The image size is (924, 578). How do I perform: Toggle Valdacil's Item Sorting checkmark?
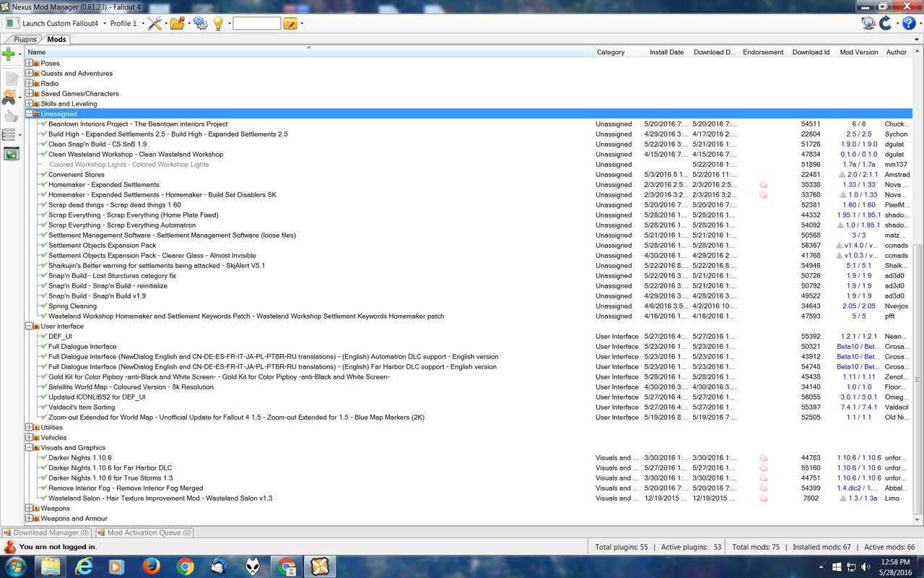coord(44,407)
